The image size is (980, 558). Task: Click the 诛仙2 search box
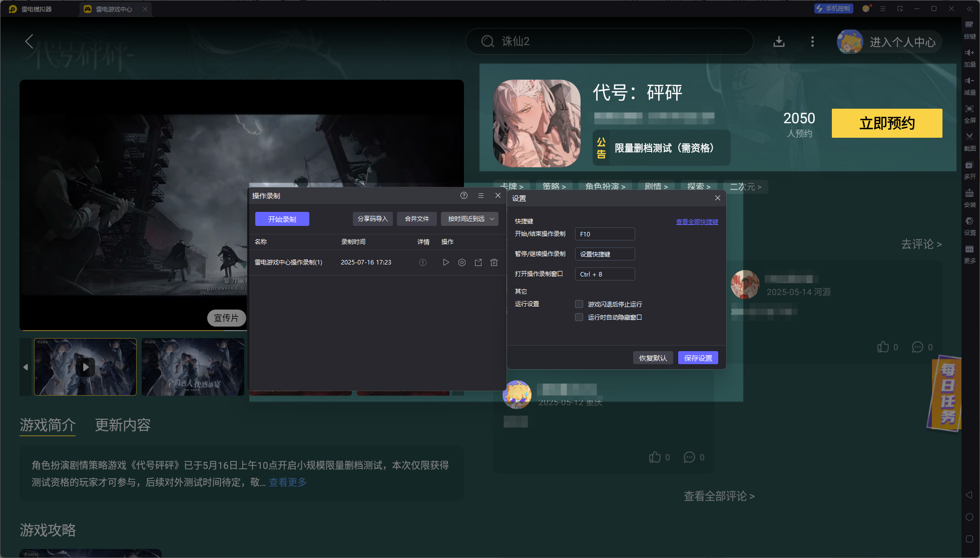609,41
